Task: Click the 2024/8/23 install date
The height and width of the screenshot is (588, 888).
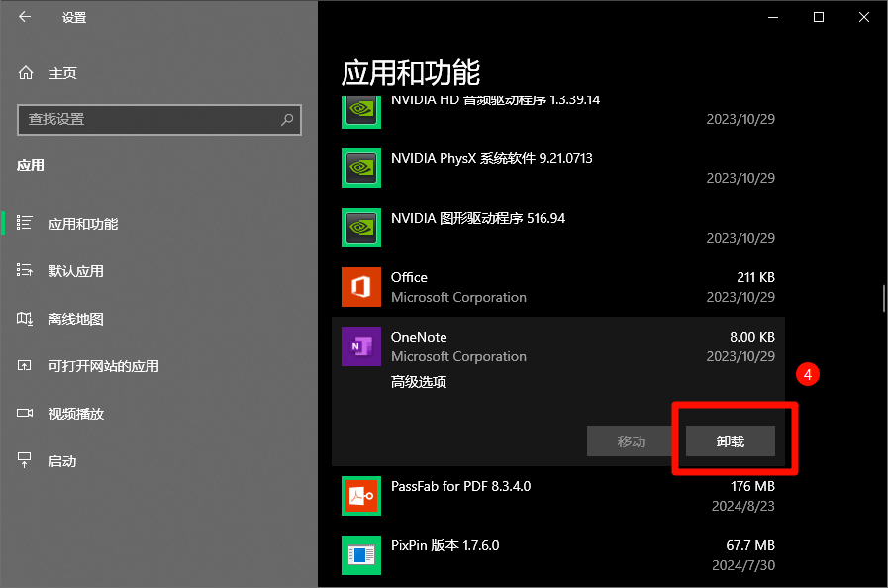Action: (x=743, y=506)
